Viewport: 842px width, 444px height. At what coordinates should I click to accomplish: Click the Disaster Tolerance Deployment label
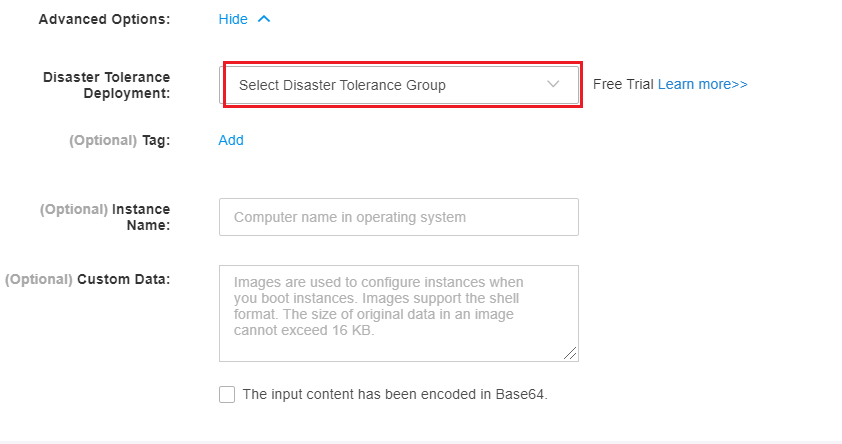(106, 85)
